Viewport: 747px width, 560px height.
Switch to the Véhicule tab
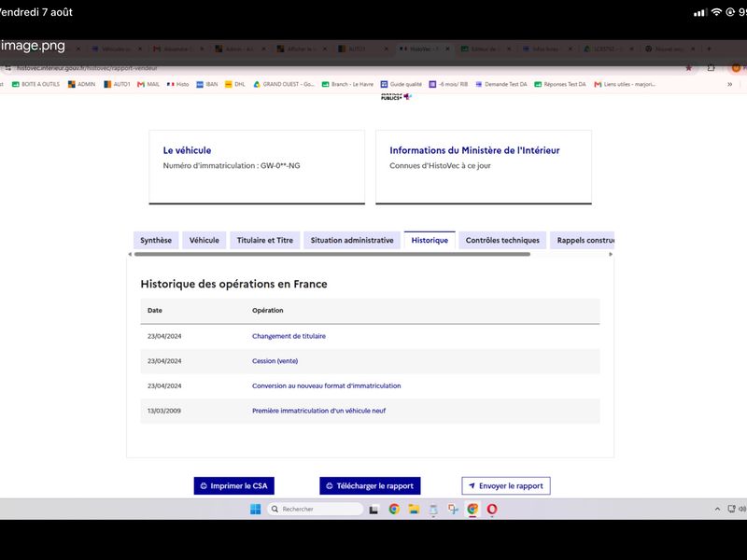point(204,241)
